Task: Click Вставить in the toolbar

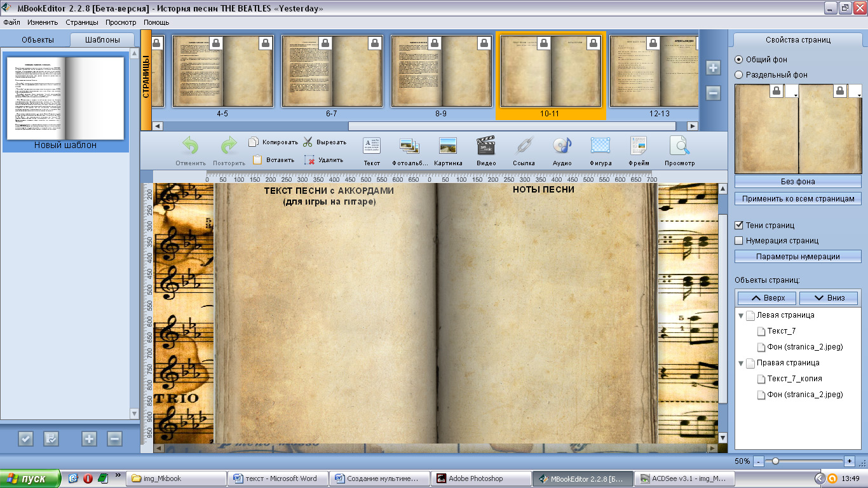Action: [272, 160]
